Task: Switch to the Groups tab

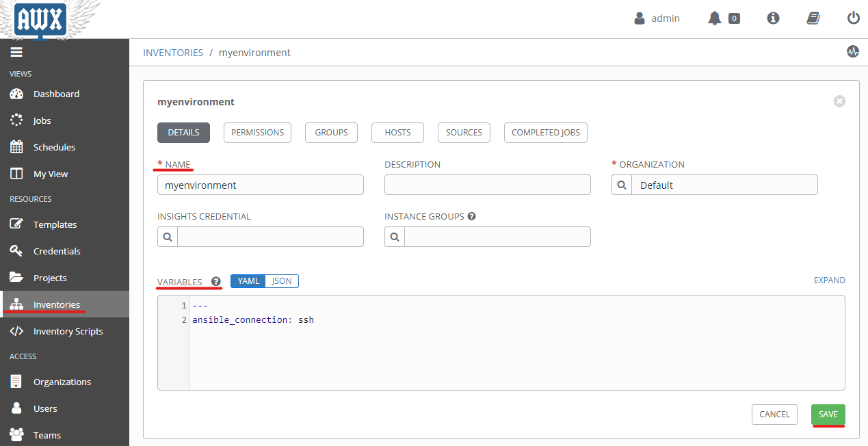Action: click(331, 133)
